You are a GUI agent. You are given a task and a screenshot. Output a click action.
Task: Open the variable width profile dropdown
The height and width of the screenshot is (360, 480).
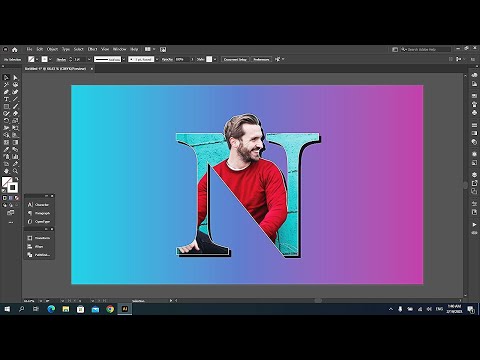123,59
